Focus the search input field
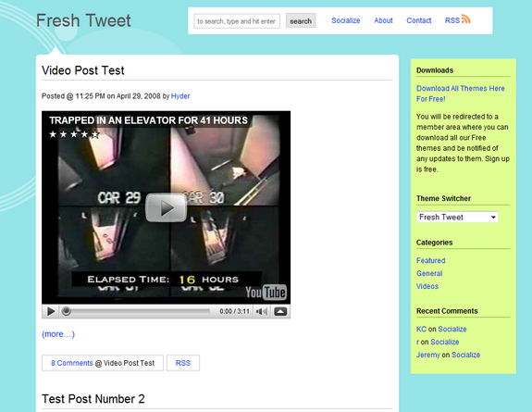 (x=237, y=21)
